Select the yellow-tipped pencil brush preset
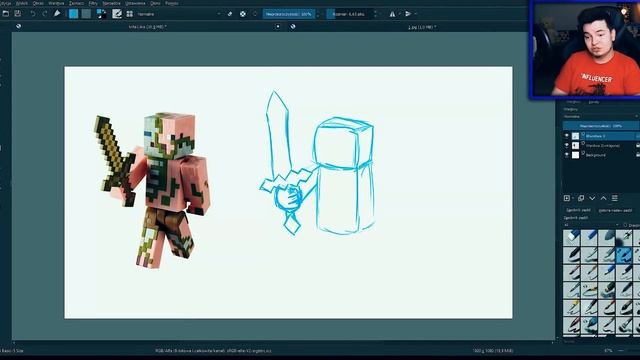 572,308
